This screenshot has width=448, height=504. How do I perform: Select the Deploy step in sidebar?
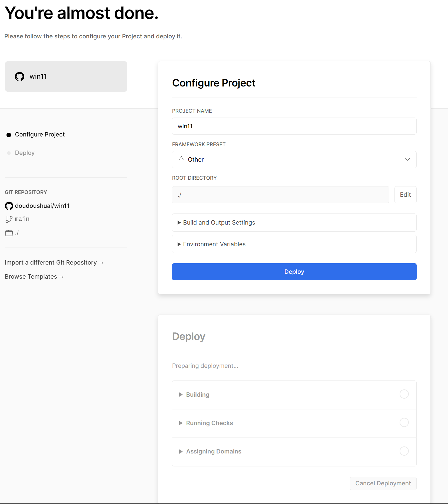(25, 153)
